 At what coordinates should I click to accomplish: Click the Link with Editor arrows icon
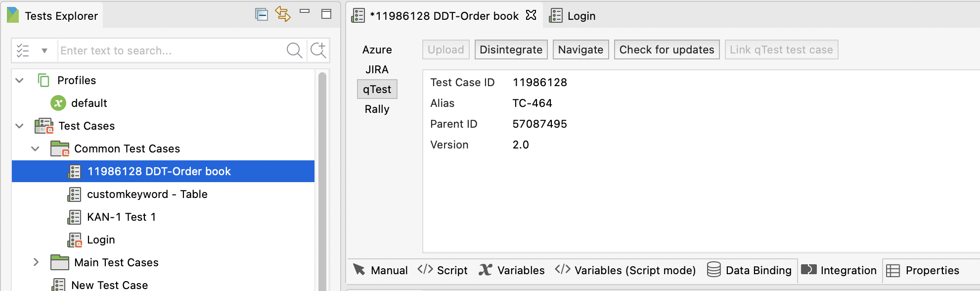pos(283,14)
